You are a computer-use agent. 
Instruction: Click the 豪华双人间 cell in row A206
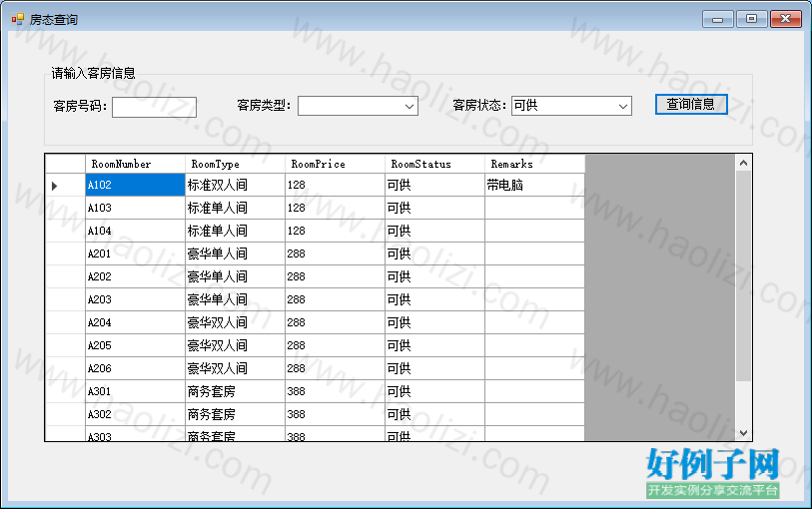pos(235,368)
